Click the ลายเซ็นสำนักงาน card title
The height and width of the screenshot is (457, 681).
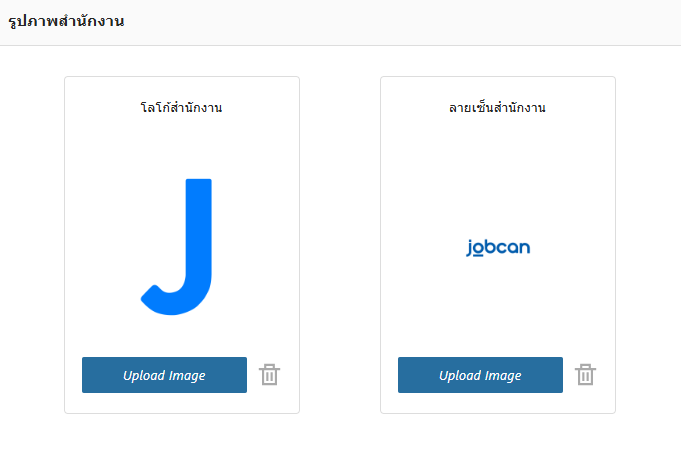(497, 107)
